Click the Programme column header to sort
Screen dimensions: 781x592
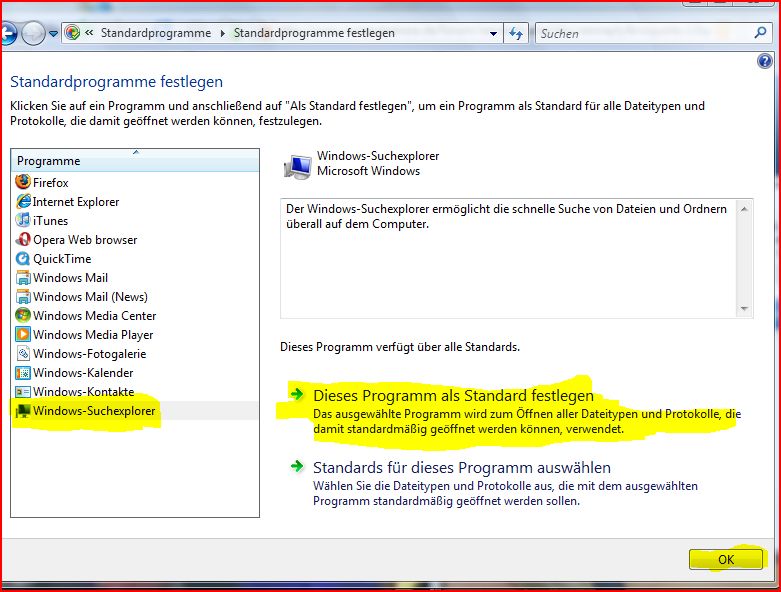[135, 160]
